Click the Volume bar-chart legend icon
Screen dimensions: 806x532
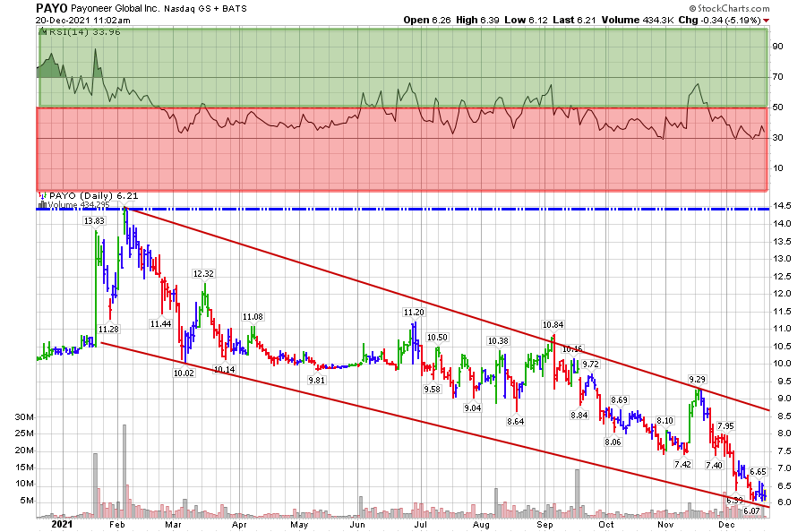click(40, 204)
